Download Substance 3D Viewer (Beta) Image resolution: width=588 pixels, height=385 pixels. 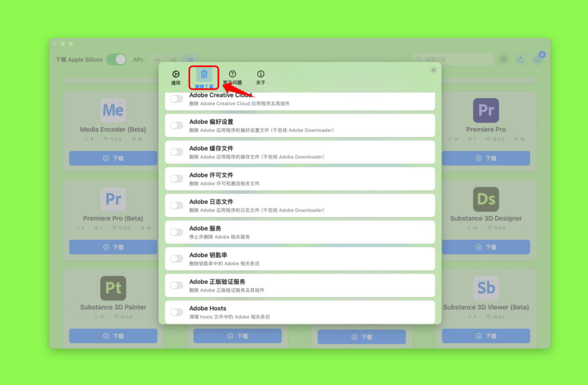coord(486,336)
